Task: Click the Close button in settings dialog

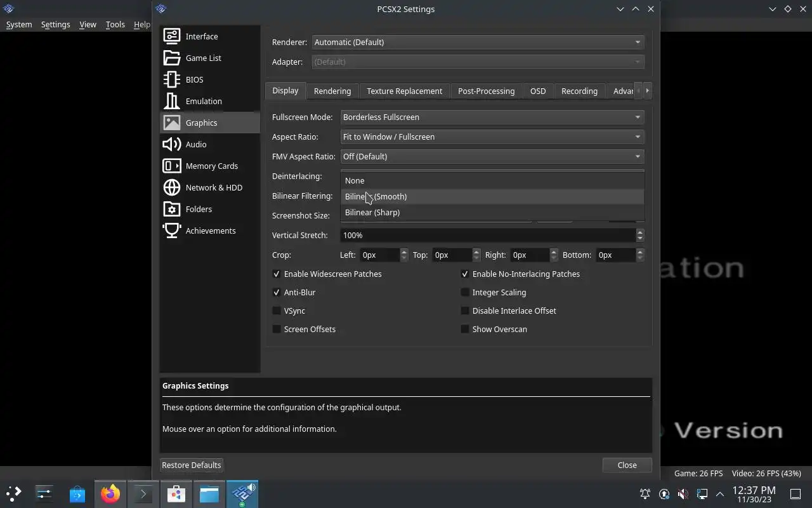Action: [627, 465]
